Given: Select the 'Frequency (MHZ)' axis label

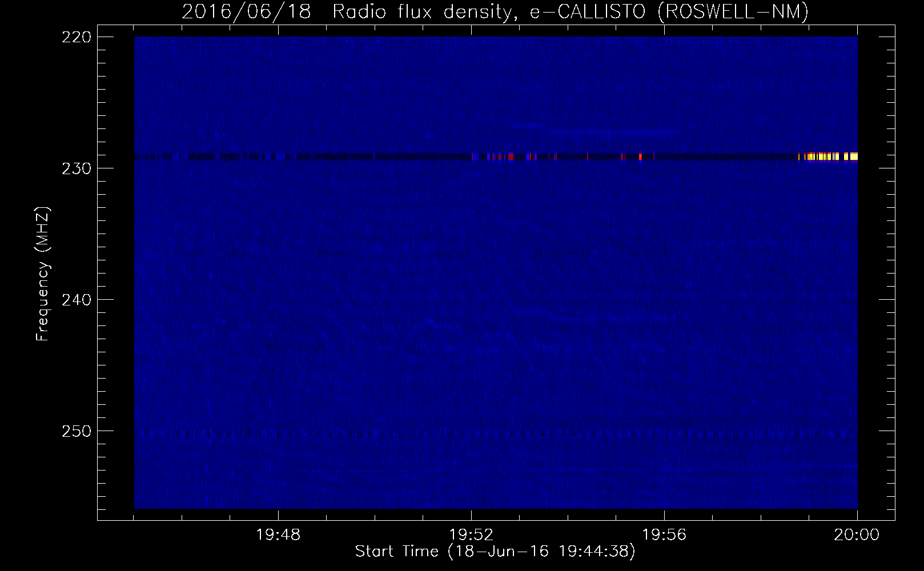Looking at the screenshot, I should (43, 274).
